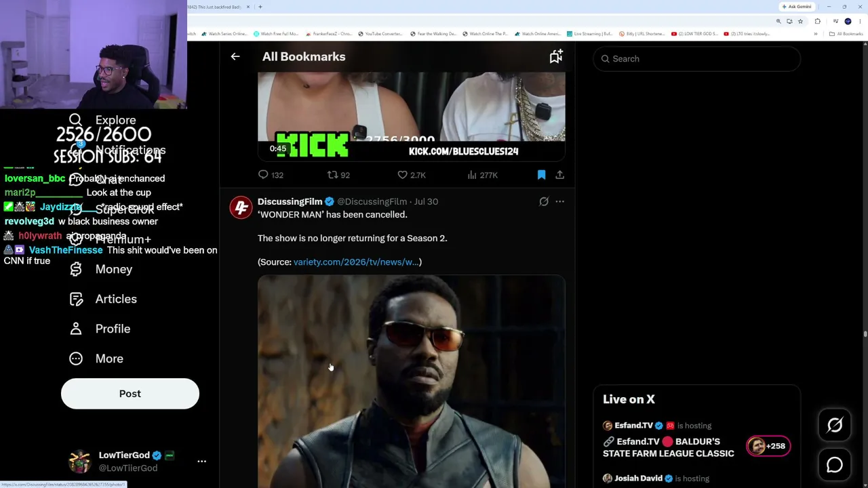The height and width of the screenshot is (488, 868).
Task: Open the Jul 30 post timestamp
Action: (x=426, y=201)
